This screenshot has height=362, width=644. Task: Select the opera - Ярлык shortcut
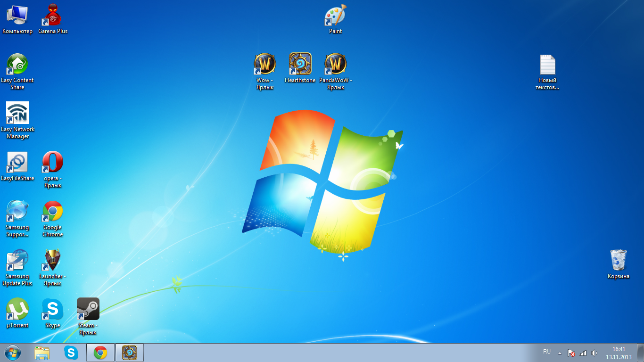click(53, 170)
